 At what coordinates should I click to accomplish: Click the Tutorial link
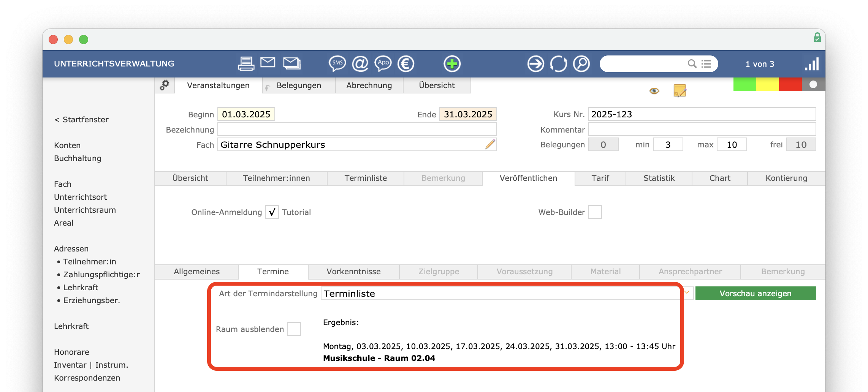(x=296, y=212)
